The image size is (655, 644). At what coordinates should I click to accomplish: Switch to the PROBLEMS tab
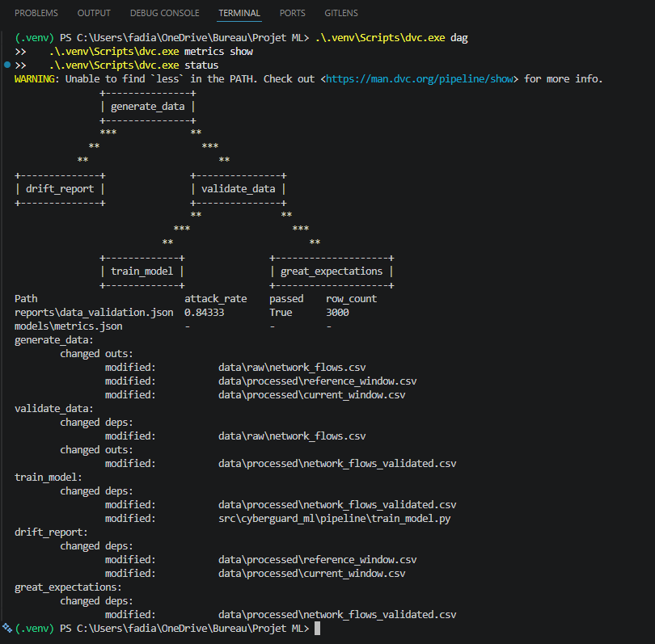(36, 13)
